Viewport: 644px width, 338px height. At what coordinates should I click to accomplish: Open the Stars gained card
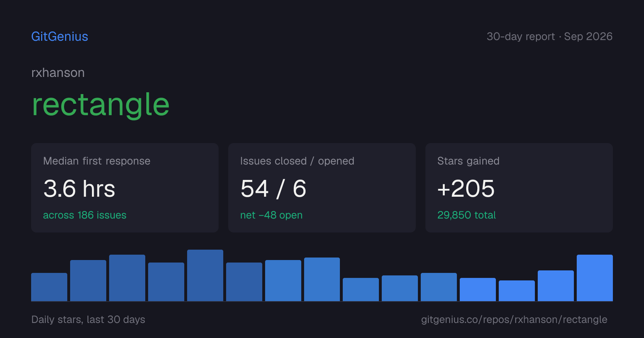pyautogui.click(x=519, y=188)
